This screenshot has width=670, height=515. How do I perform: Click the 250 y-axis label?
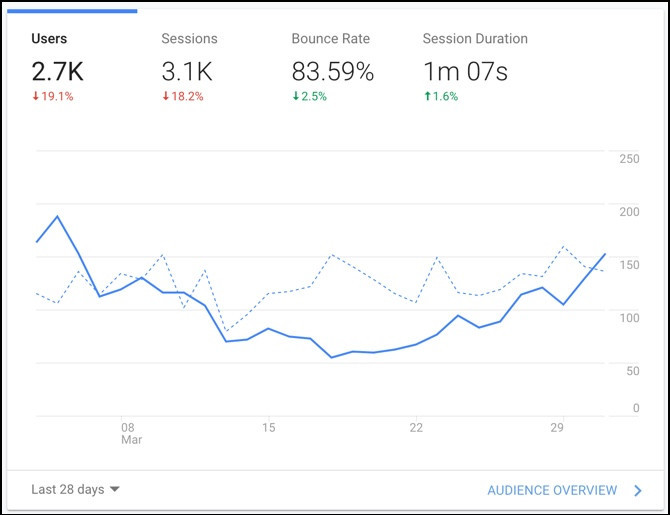tap(629, 159)
